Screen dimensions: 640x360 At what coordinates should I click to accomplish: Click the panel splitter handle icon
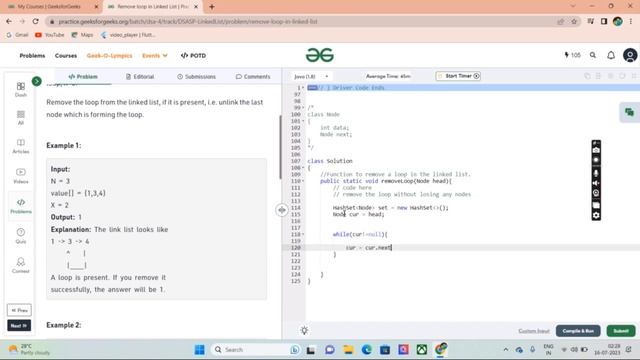click(282, 210)
